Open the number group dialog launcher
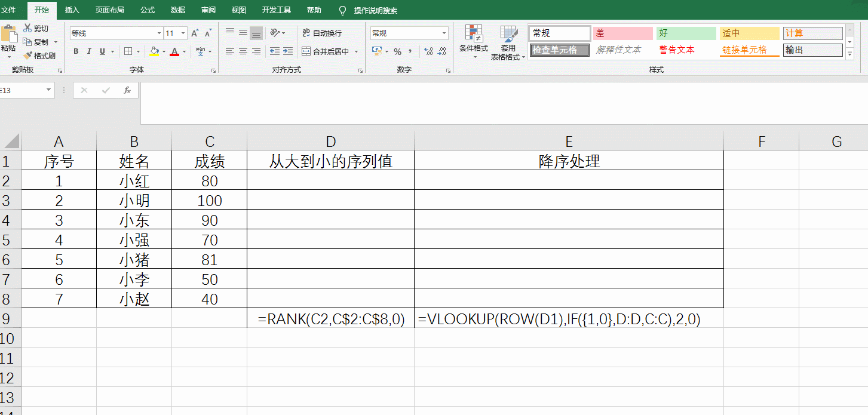The height and width of the screenshot is (415, 868). [448, 70]
